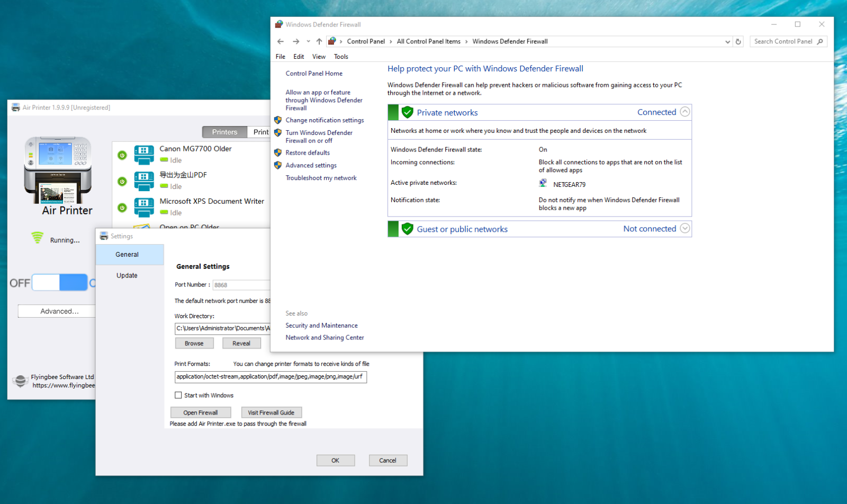The height and width of the screenshot is (504, 847).
Task: Click the Air Printer logo image
Action: 58,170
